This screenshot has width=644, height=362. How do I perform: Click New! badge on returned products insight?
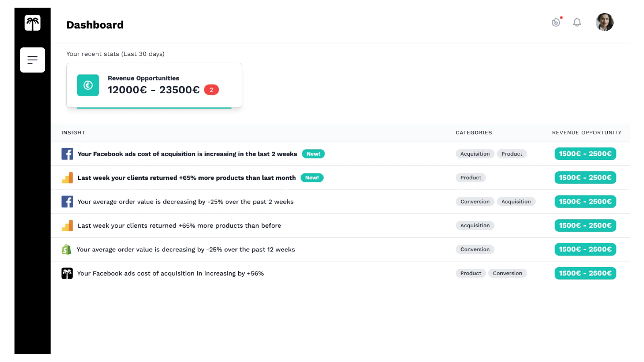pyautogui.click(x=312, y=178)
